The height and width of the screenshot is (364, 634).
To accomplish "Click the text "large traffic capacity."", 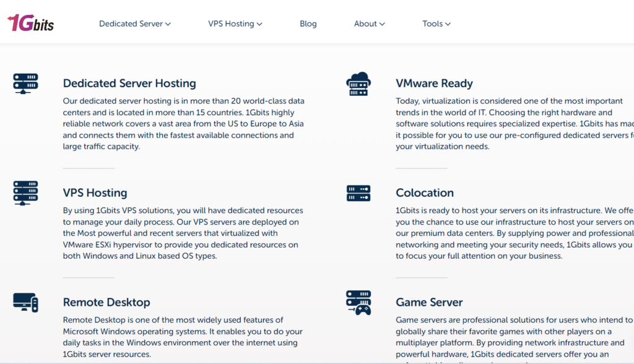I will [x=102, y=147].
